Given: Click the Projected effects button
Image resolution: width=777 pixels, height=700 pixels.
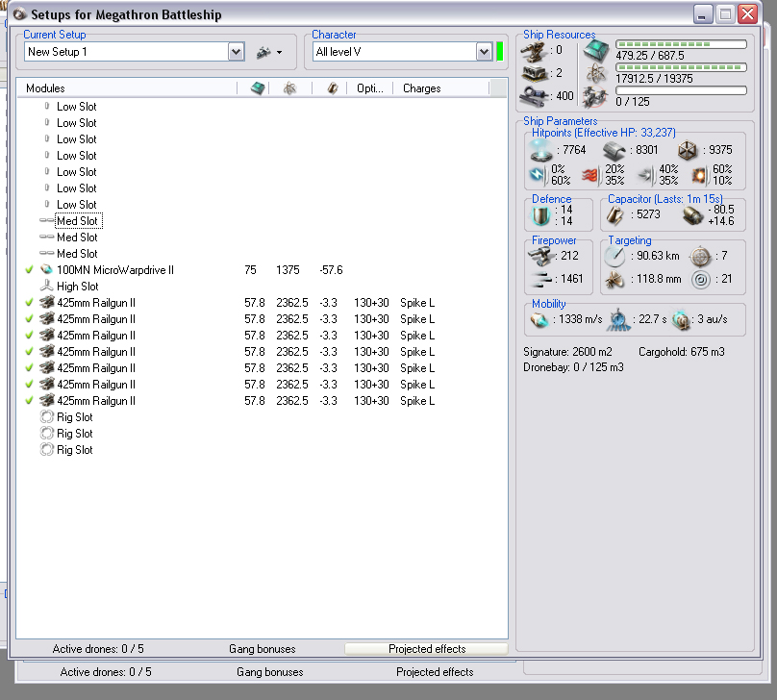Looking at the screenshot, I should pyautogui.click(x=426, y=649).
